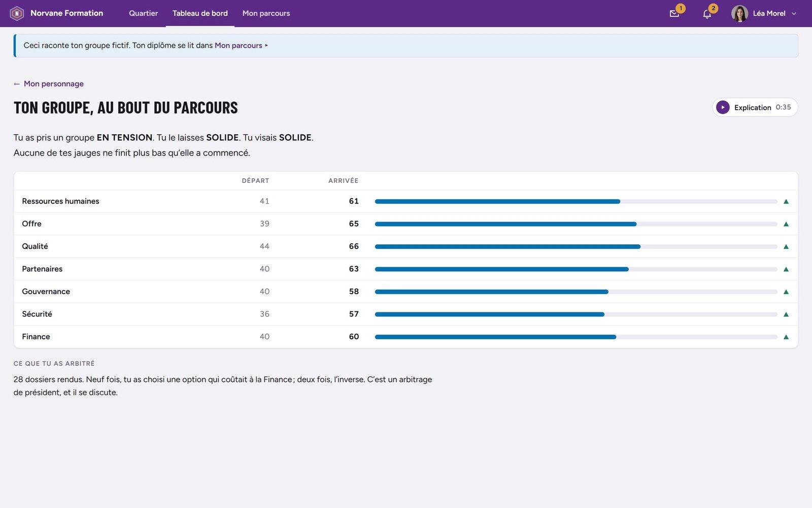Click the Ressources humaines row label

click(x=60, y=201)
